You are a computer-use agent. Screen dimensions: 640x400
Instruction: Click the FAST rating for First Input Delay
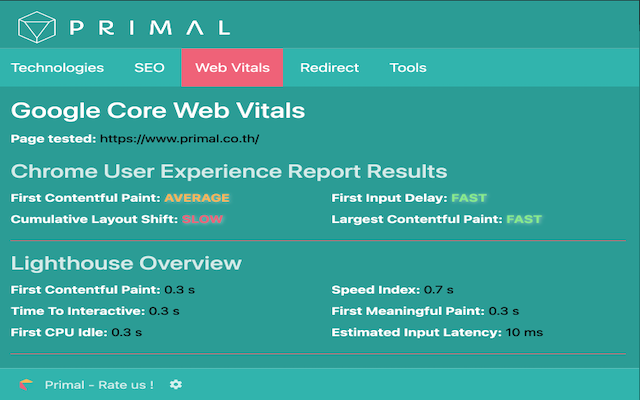pos(469,198)
